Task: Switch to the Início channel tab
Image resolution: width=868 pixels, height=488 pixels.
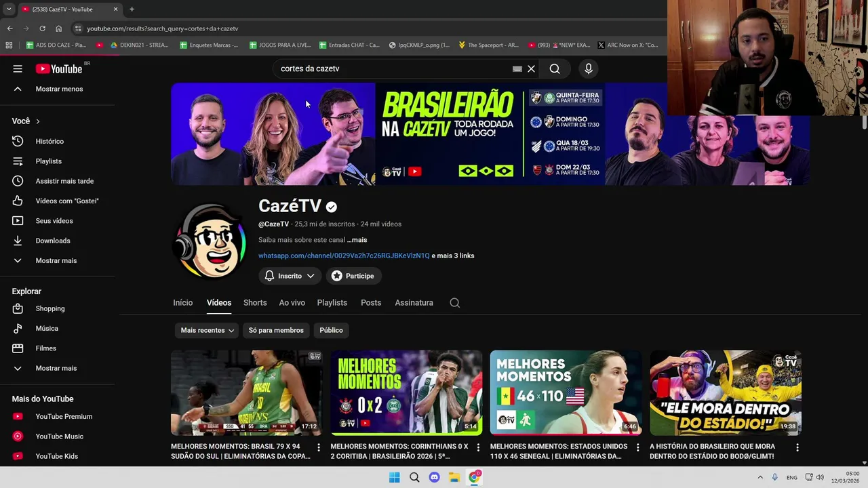Action: click(x=183, y=303)
